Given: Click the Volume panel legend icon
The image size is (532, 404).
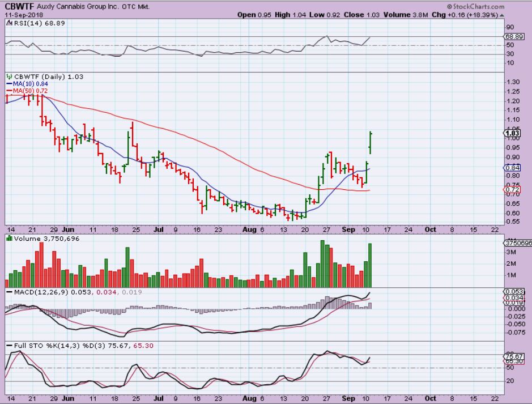Looking at the screenshot, I should pos(8,239).
